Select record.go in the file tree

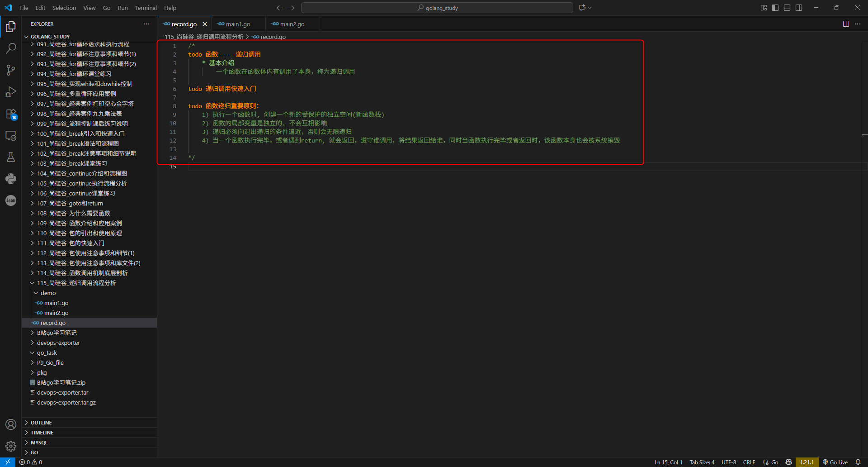90,323
